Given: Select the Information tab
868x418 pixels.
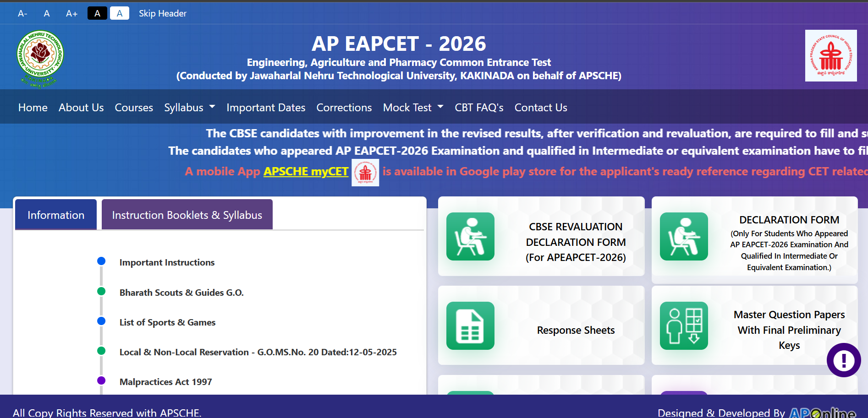Looking at the screenshot, I should tap(56, 215).
